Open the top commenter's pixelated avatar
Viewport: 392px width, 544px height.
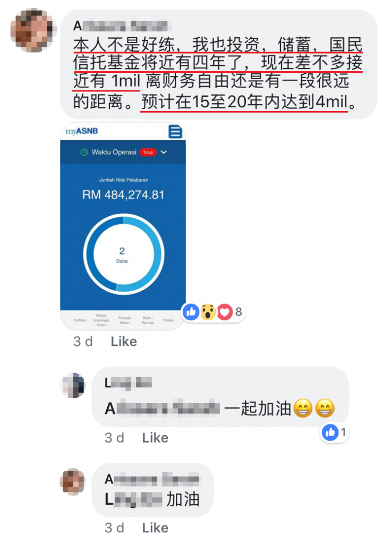pos(33,30)
